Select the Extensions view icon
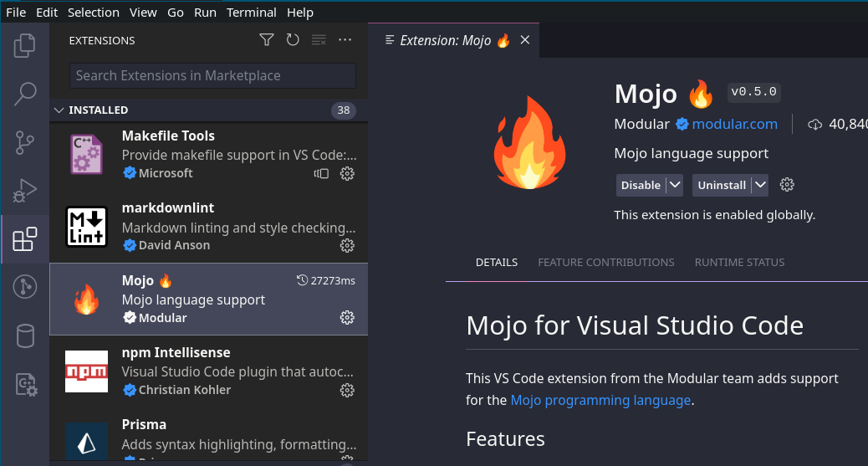Screen dimensions: 868x466 click(x=24, y=238)
